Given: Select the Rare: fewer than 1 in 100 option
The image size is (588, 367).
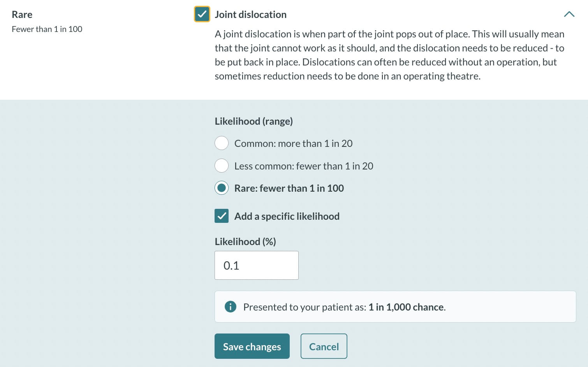Looking at the screenshot, I should coord(222,188).
